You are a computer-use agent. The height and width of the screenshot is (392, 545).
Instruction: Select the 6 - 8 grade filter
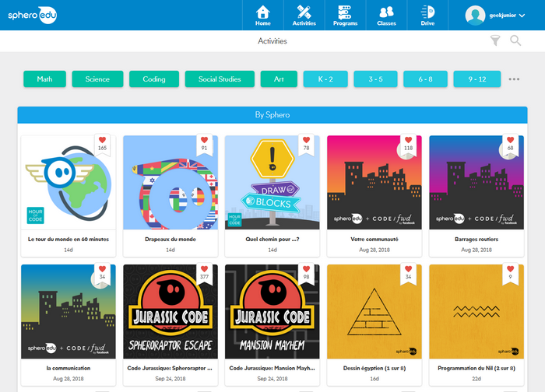click(x=425, y=79)
